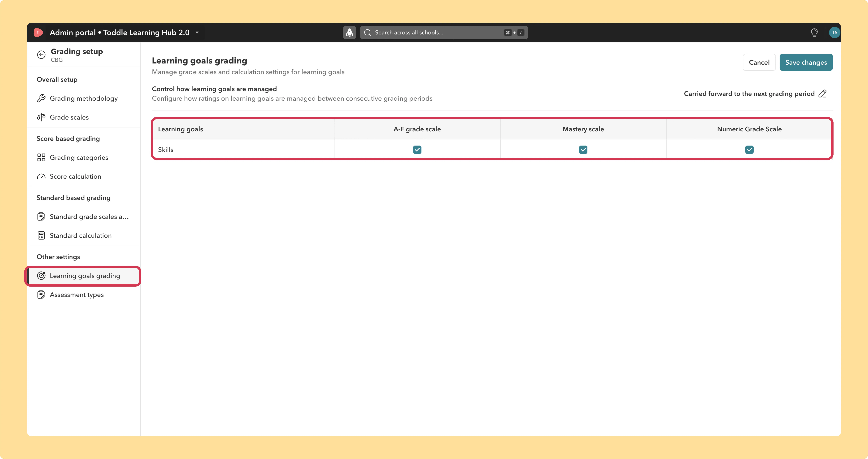Click the calculator icon beside Standard calculation
Viewport: 868px width, 459px height.
[x=41, y=236]
